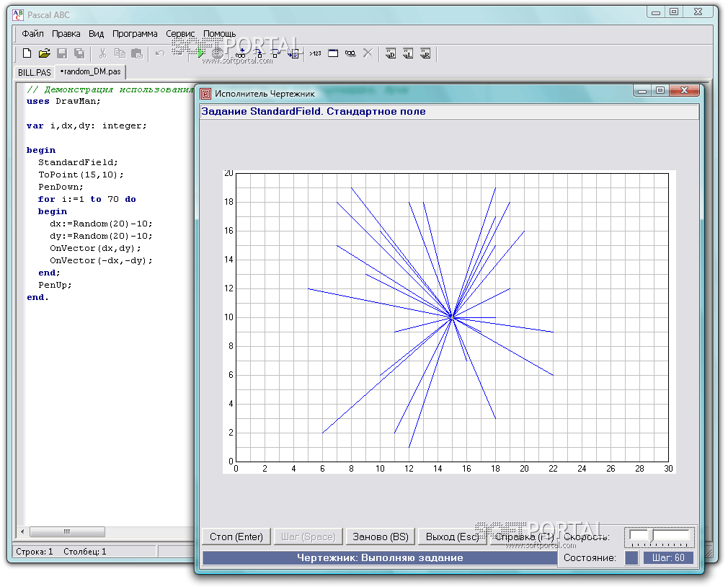Click the toolbar icon labeled D

click(391, 53)
